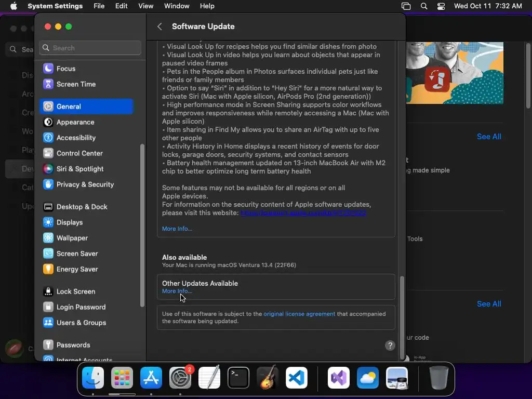
Task: Open the original license agreement link
Action: tap(299, 314)
